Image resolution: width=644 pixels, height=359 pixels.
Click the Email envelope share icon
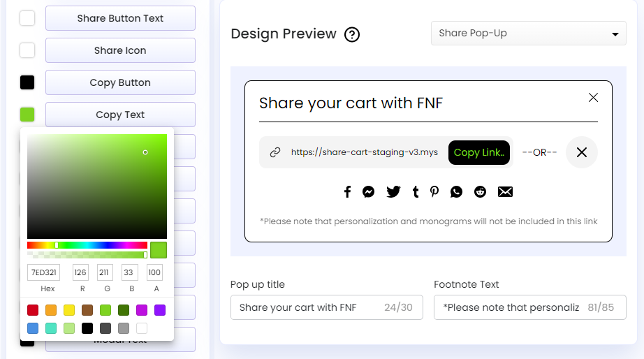(505, 192)
